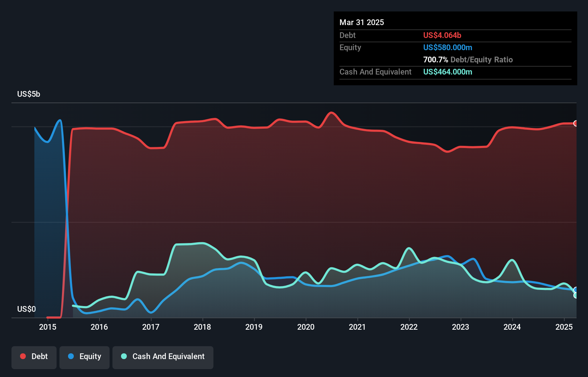Screen dimensions: 588x377
Task: Click the Debt row label in tooltip
Action: coord(347,35)
